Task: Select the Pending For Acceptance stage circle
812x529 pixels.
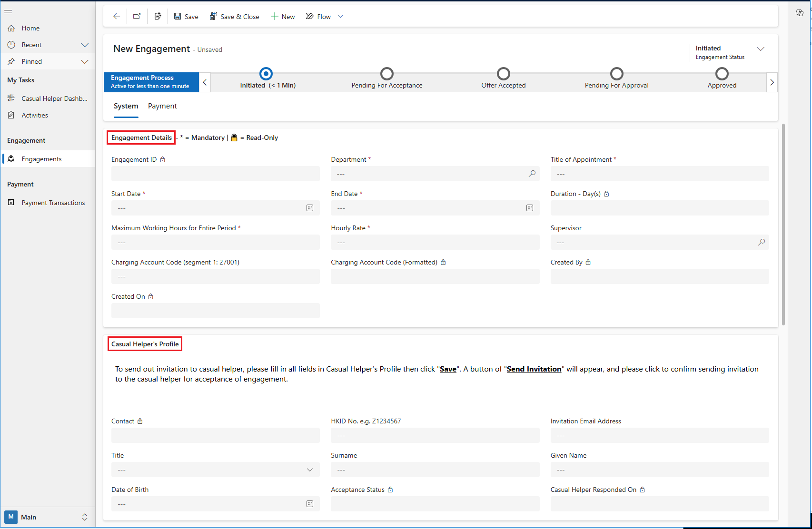Action: 386,74
